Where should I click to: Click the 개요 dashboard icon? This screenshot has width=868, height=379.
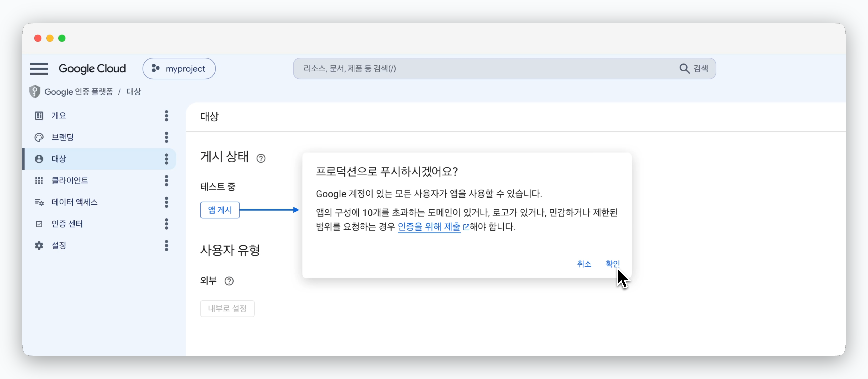pos(39,116)
